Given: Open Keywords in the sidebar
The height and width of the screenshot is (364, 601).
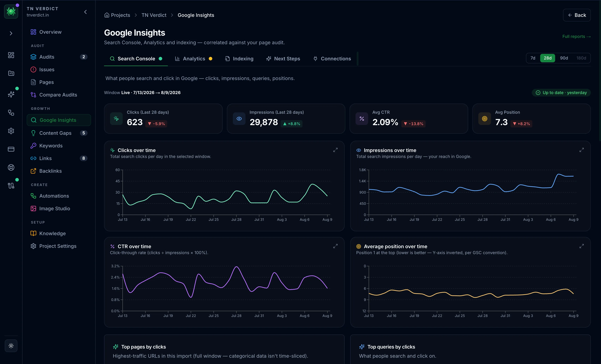Looking at the screenshot, I should 59,146.
